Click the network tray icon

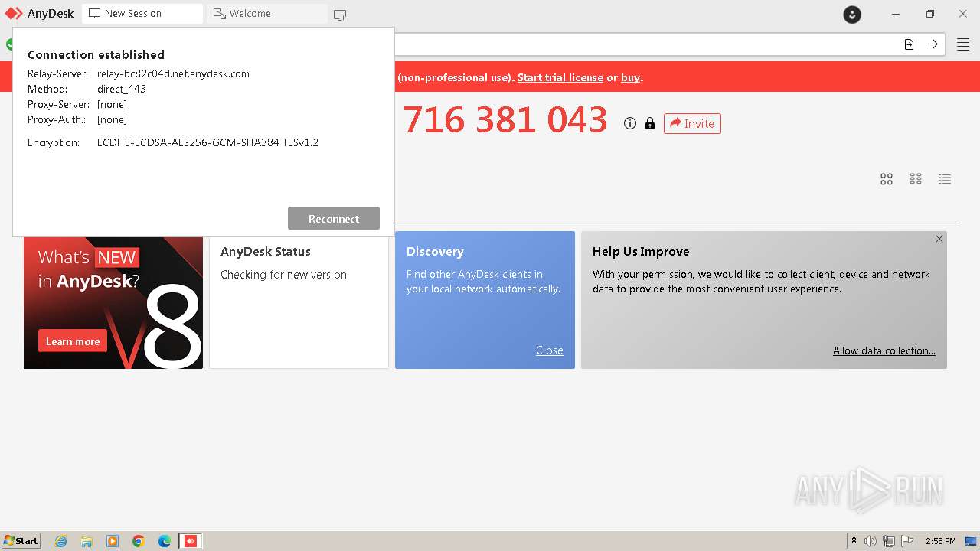[889, 541]
